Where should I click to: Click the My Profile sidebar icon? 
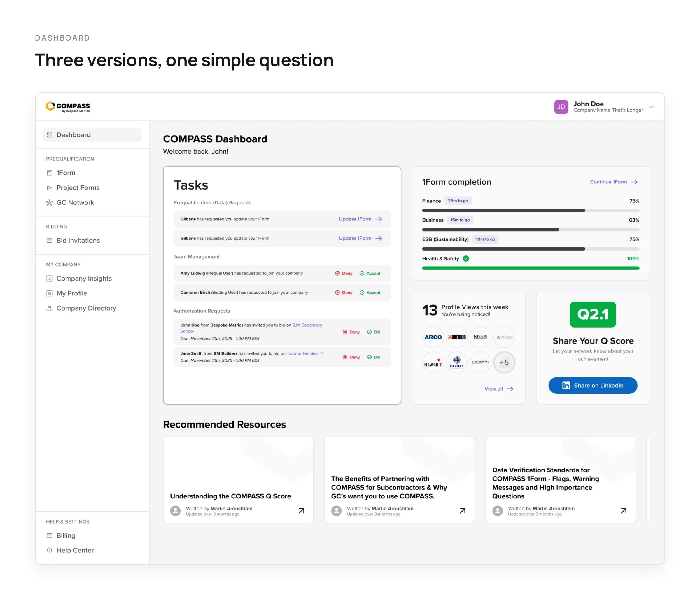(49, 293)
